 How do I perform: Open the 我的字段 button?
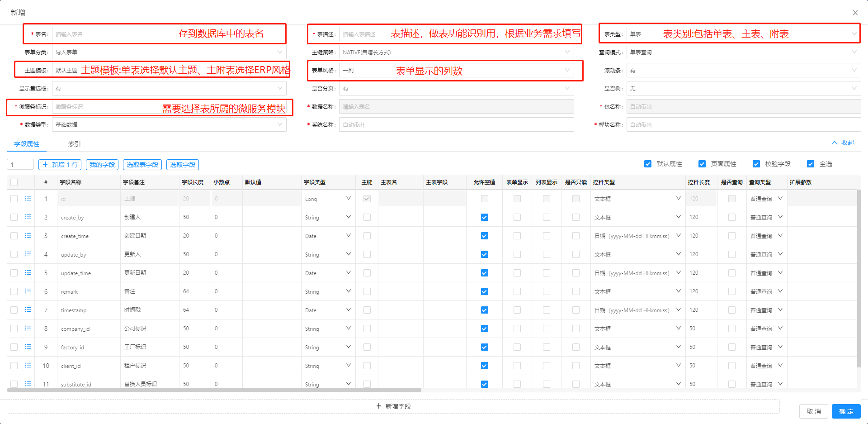point(102,165)
